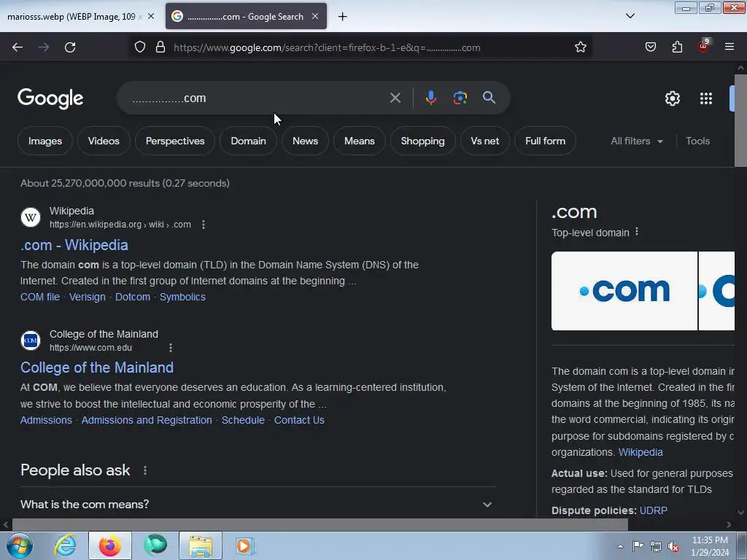Open the .com - Wikipedia result

coord(74,245)
